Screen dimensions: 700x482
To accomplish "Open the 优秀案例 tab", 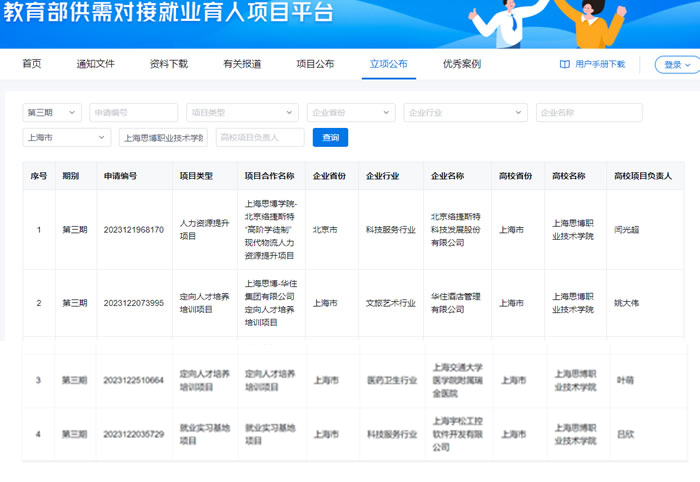I will [x=461, y=64].
